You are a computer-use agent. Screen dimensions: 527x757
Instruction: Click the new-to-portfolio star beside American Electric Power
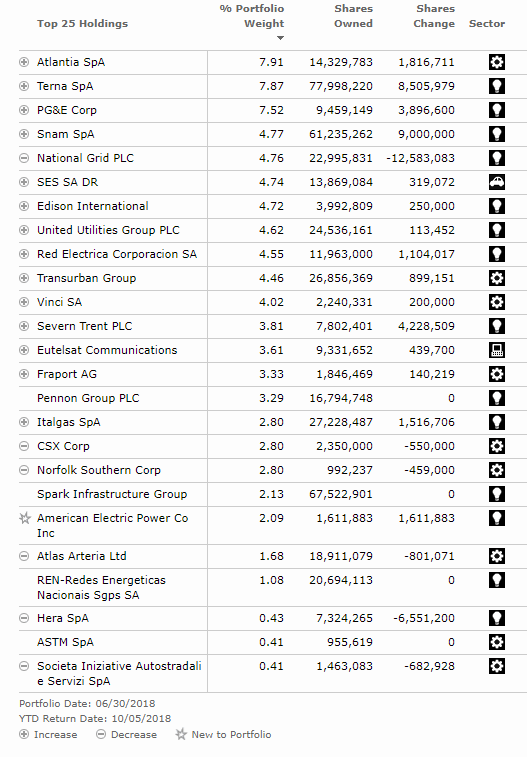click(x=24, y=518)
